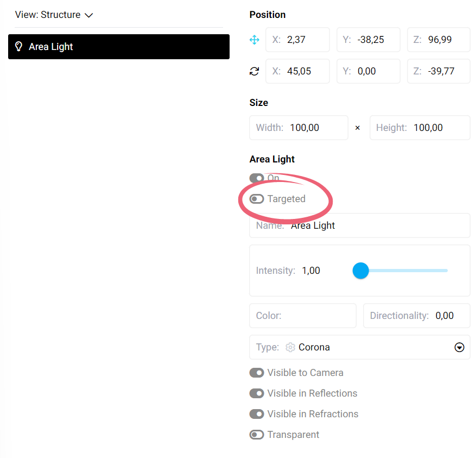Toggle Visible in Refractions switch

pos(257,414)
